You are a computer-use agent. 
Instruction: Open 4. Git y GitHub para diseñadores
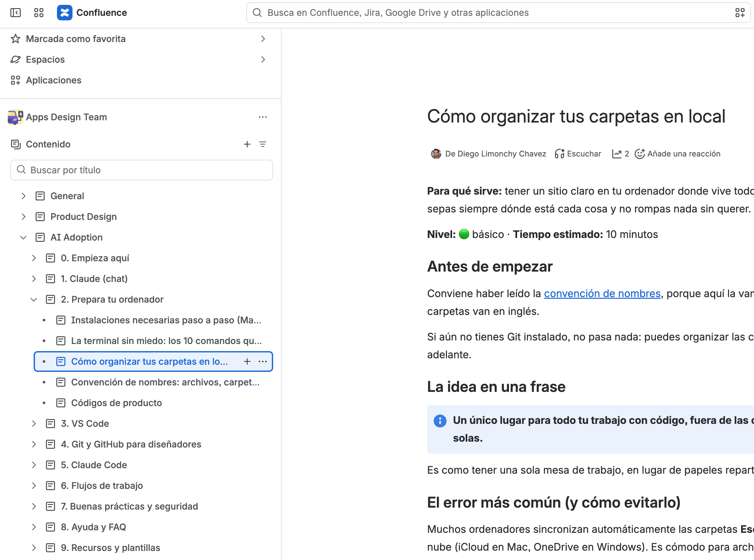coord(131,444)
